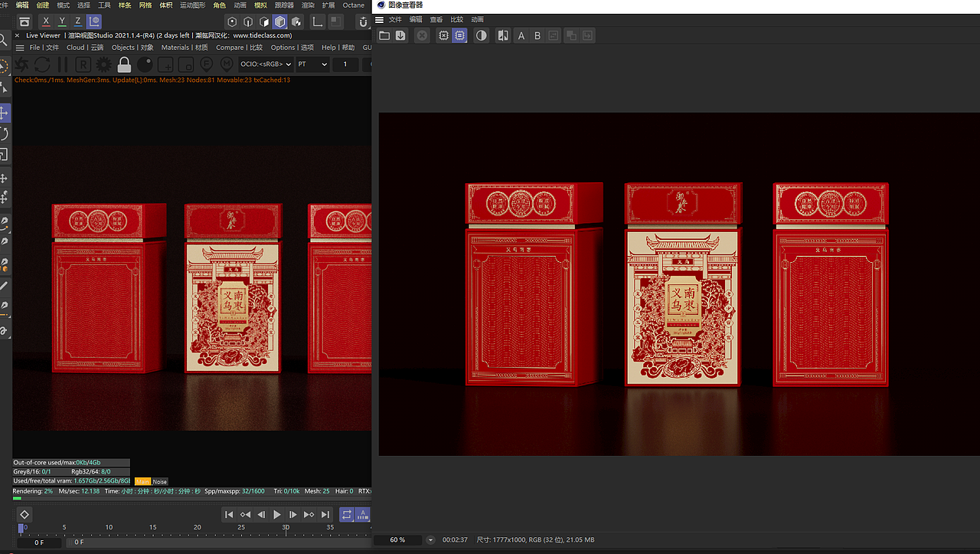Screen dimensions: 980x554
Task: Open the OCIO:<sRGB> color space dropdown
Action: [265, 64]
